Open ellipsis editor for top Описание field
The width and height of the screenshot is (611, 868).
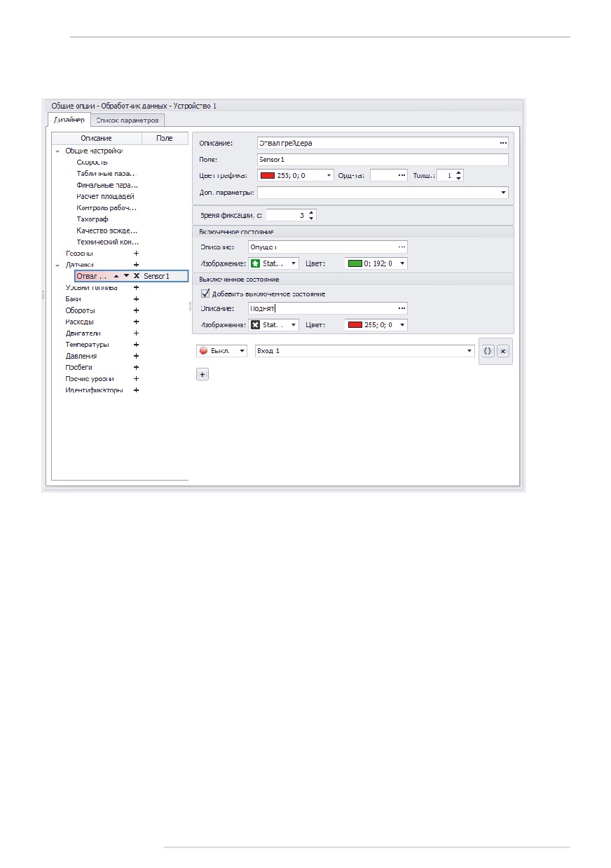click(x=502, y=143)
